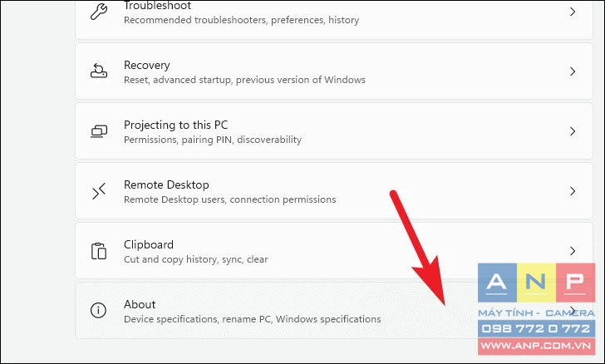Click the Remote Desktop arrows icon
The image size is (605, 364).
pyautogui.click(x=99, y=191)
